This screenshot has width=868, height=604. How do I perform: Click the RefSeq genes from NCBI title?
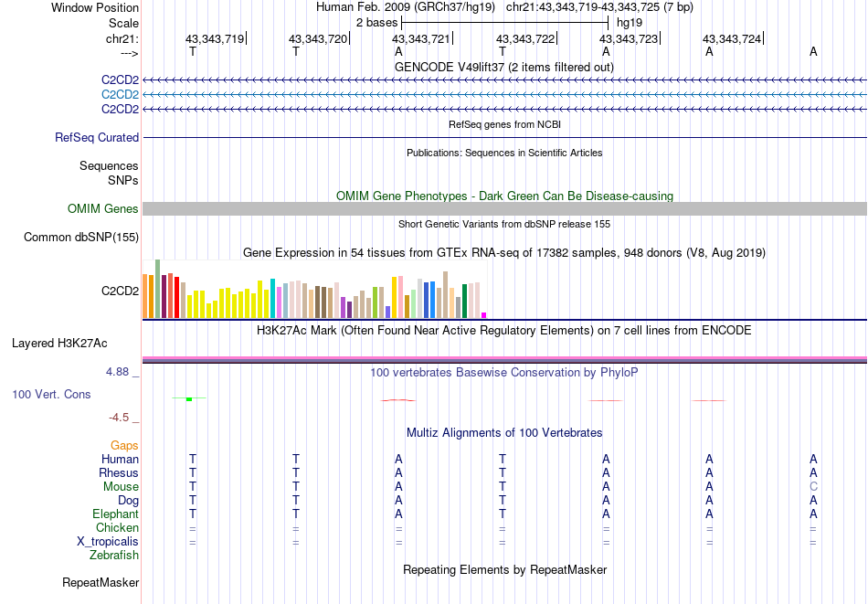(x=504, y=124)
